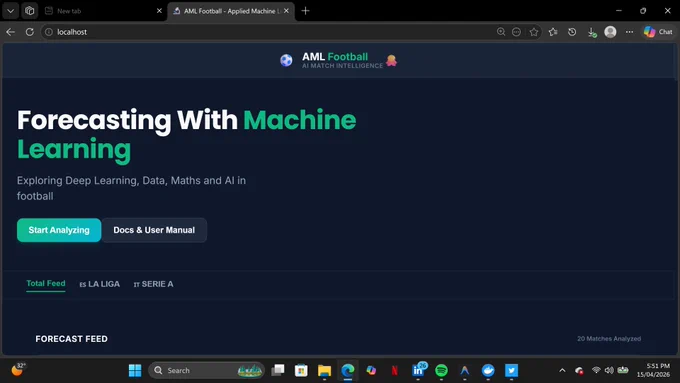Click the Start Analyzing button
This screenshot has height=383, width=680.
tap(59, 230)
